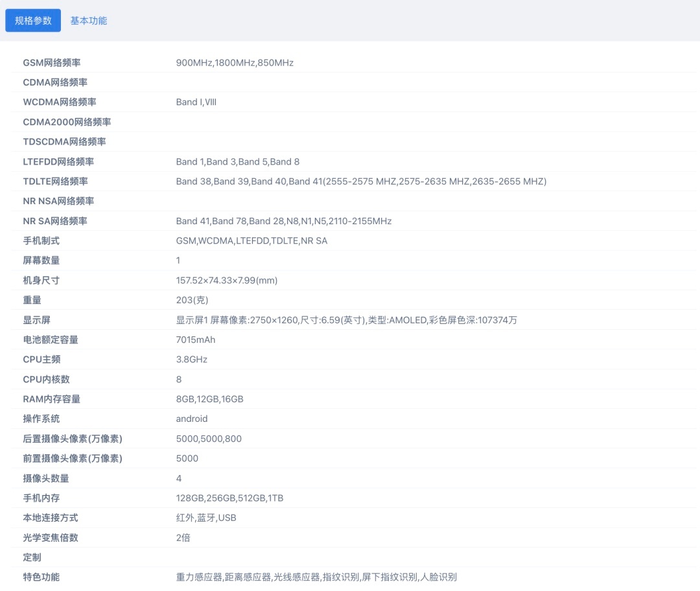Click the 手机制式 label

(x=41, y=240)
